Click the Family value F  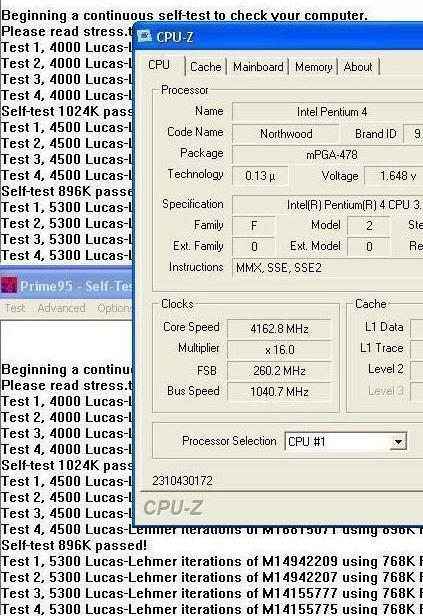254,226
